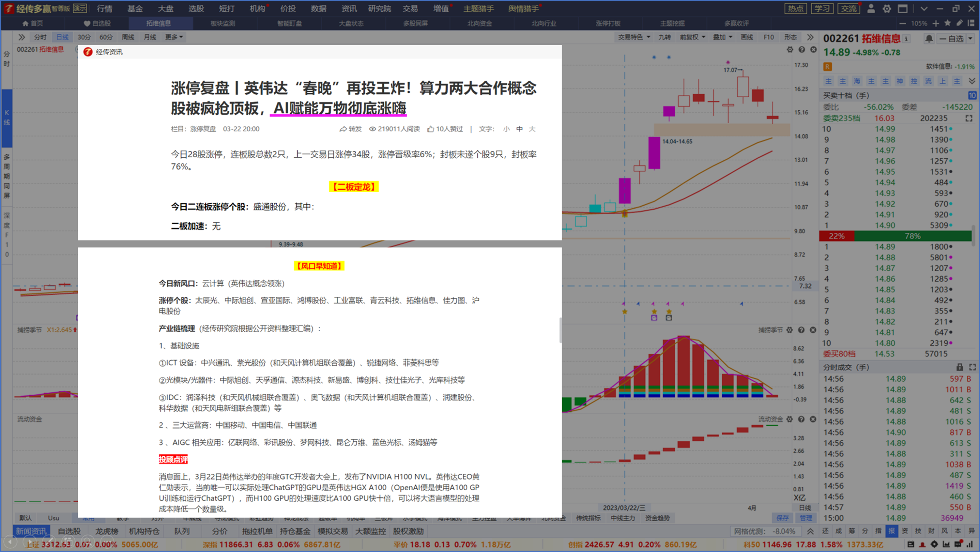Open the dropdown arrow beside 自选
The image size is (980, 552).
970,39
